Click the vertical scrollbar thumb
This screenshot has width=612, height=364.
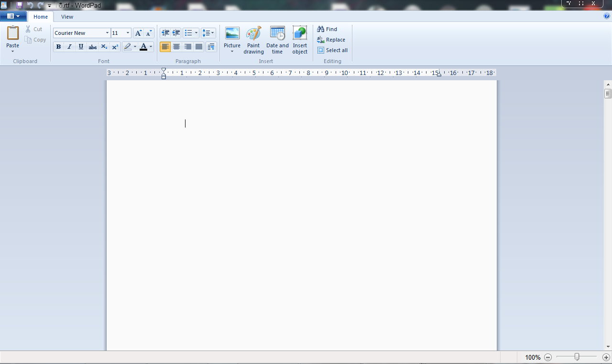click(608, 94)
